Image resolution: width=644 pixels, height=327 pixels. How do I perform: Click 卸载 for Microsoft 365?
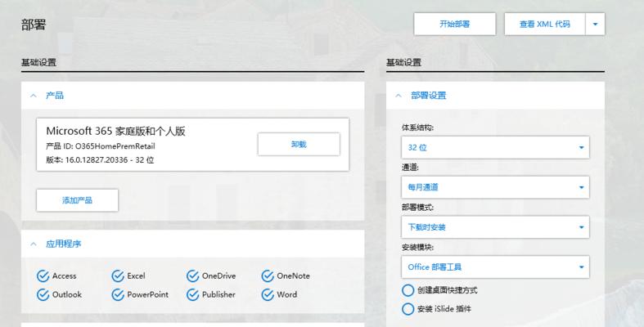click(x=299, y=145)
